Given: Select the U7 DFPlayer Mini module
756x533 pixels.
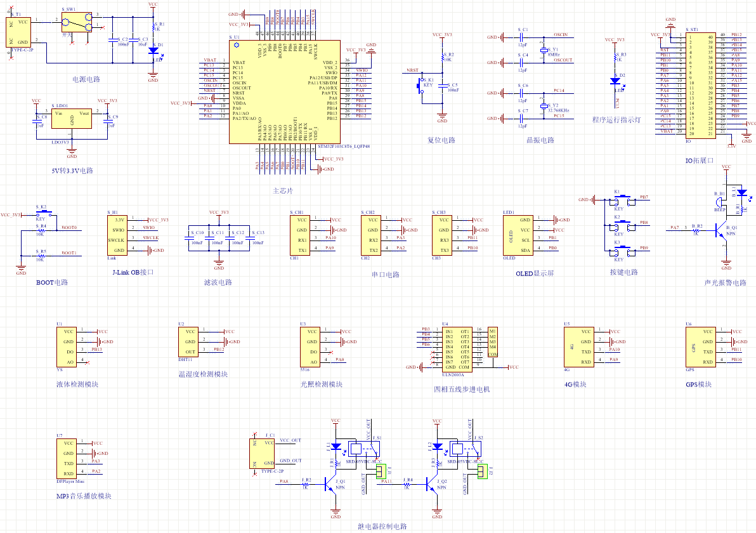Looking at the screenshot, I should (x=67, y=458).
